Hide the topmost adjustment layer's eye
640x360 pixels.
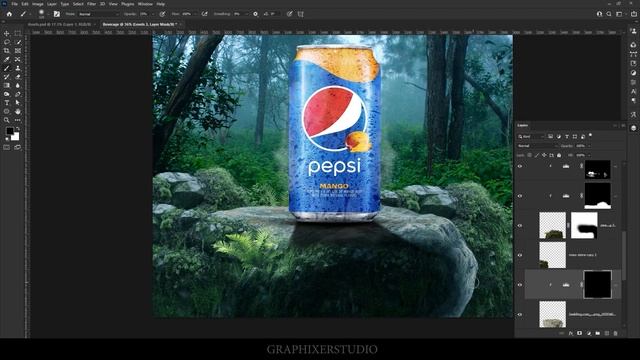pos(520,166)
